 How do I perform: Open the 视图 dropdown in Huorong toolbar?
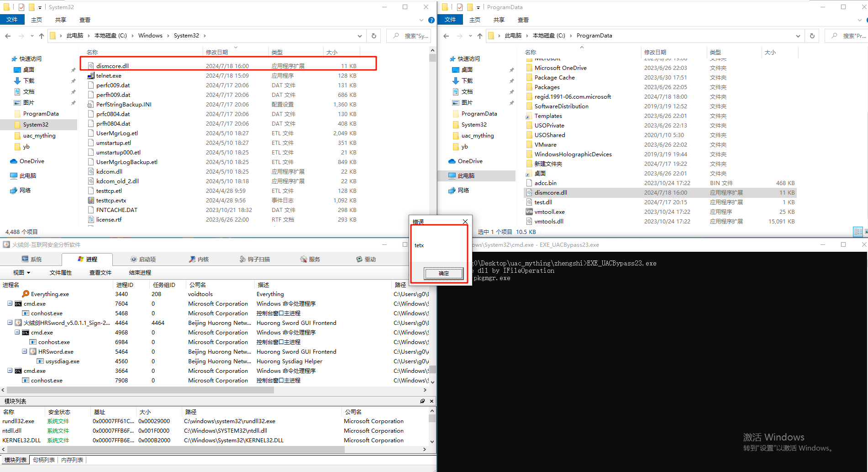click(x=21, y=272)
